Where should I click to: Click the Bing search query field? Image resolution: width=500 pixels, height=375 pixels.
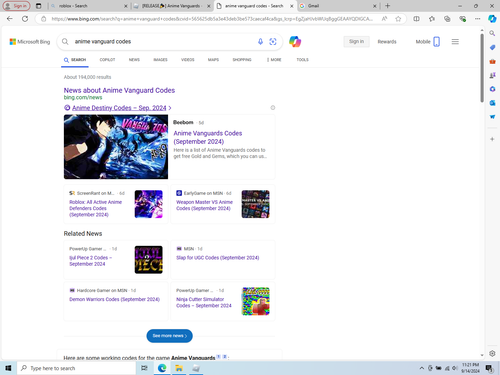(163, 41)
